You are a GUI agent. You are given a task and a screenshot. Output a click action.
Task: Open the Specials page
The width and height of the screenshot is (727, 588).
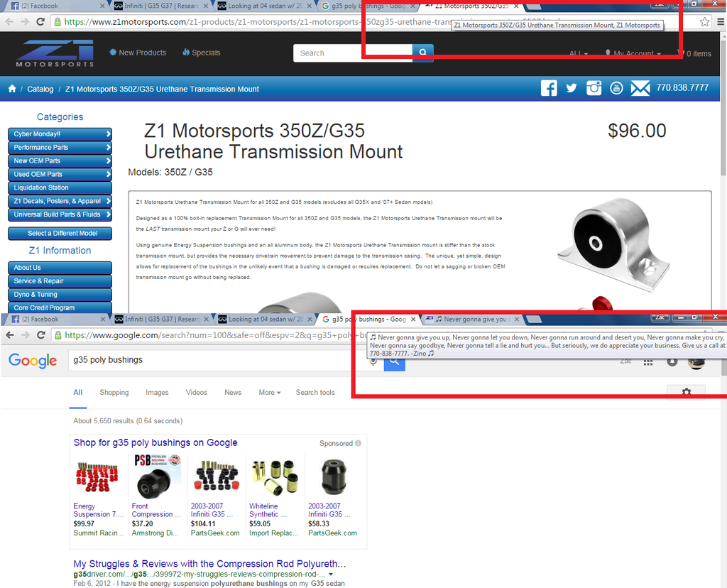[x=201, y=53]
